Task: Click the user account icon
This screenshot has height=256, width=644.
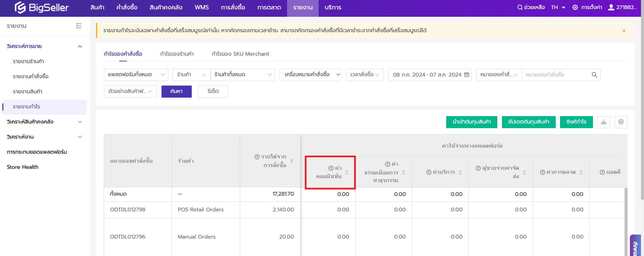Action: [611, 7]
